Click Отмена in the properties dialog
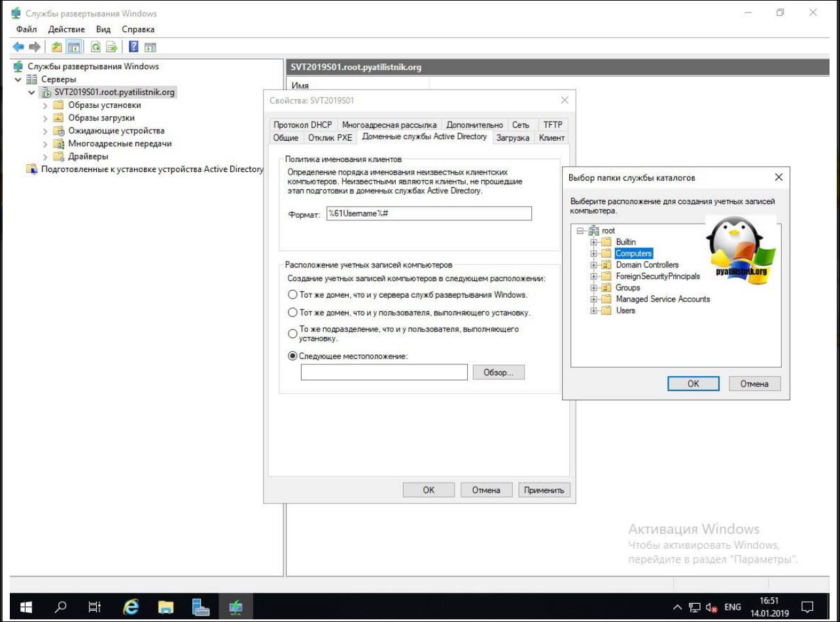 (x=486, y=490)
